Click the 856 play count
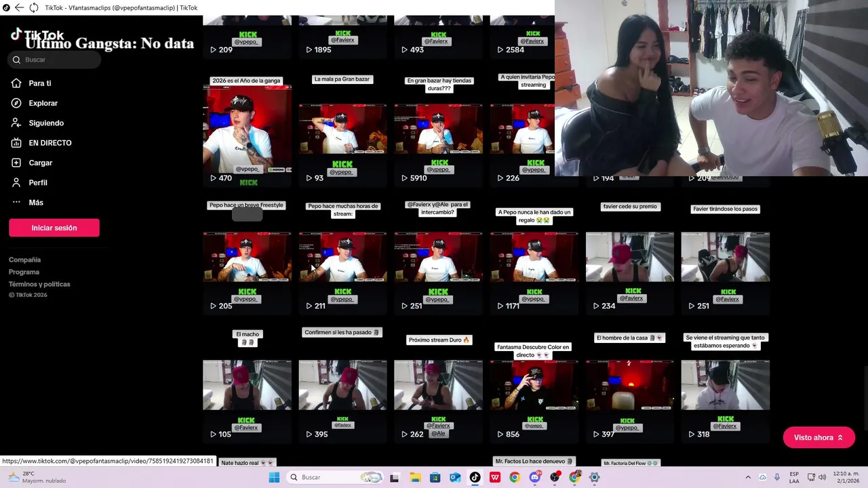 click(508, 434)
